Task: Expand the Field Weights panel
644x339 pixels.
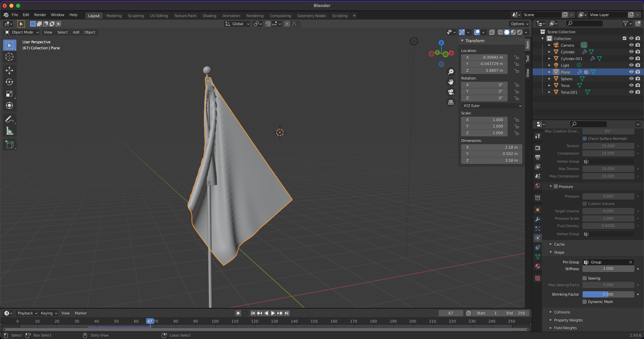Action: 565,328
